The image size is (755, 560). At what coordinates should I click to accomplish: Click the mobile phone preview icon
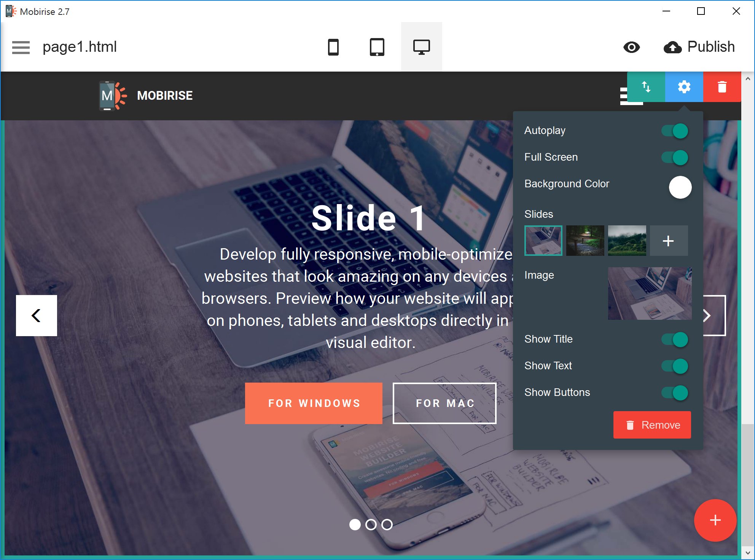pos(334,47)
